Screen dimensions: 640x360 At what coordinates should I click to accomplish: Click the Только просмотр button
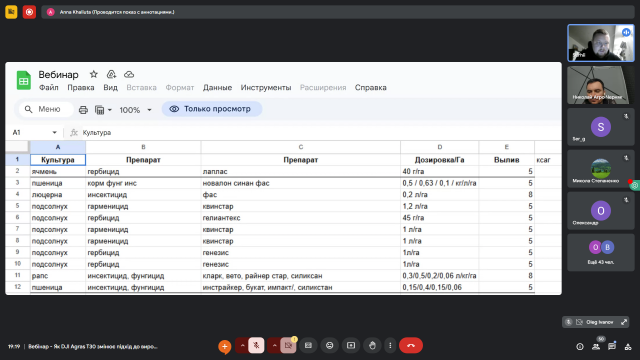pyautogui.click(x=211, y=109)
